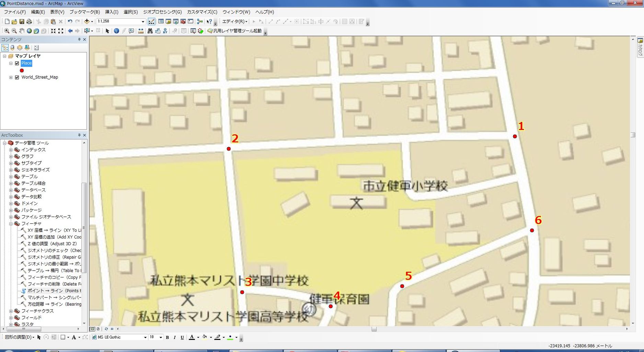
Task: Open the Editor toolbar icon
Action: point(151,21)
